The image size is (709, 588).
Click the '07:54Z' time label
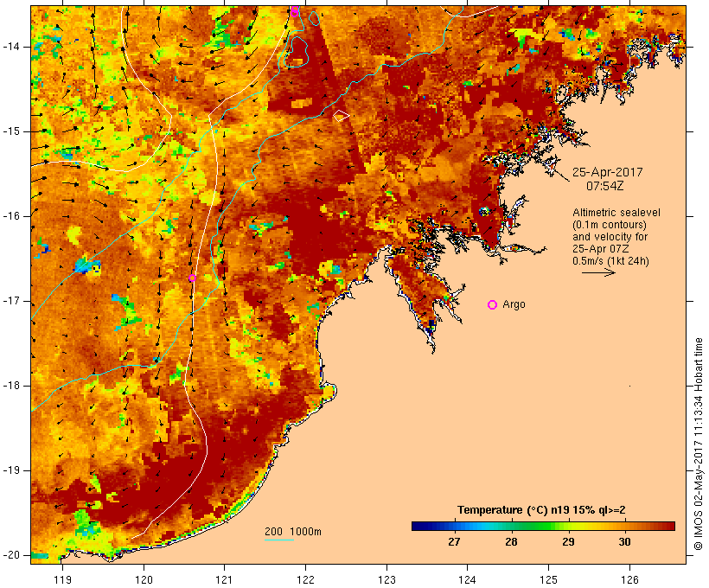[x=605, y=186]
